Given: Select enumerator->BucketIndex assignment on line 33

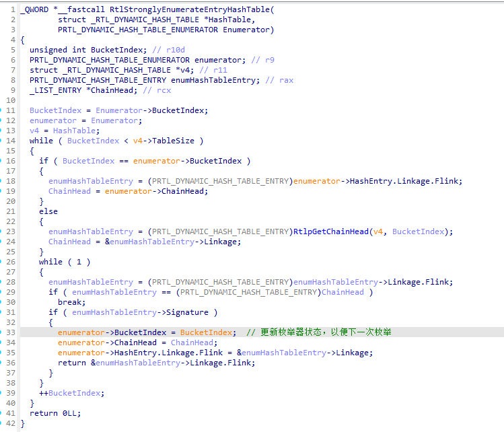Looking at the screenshot, I should click(112, 332).
